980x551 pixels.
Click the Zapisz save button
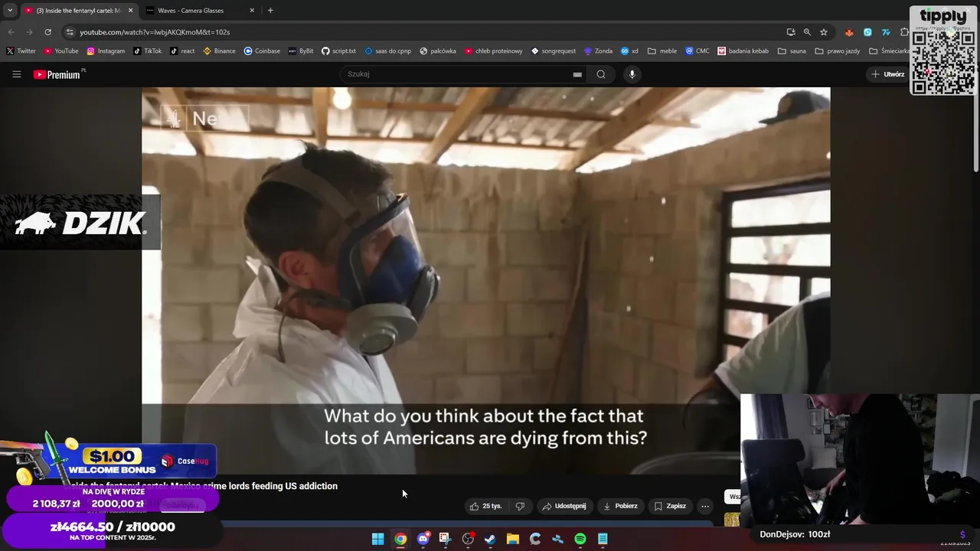[670, 506]
